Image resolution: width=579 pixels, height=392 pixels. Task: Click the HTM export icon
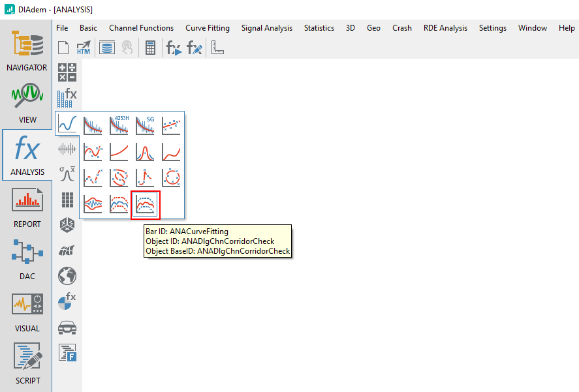84,48
